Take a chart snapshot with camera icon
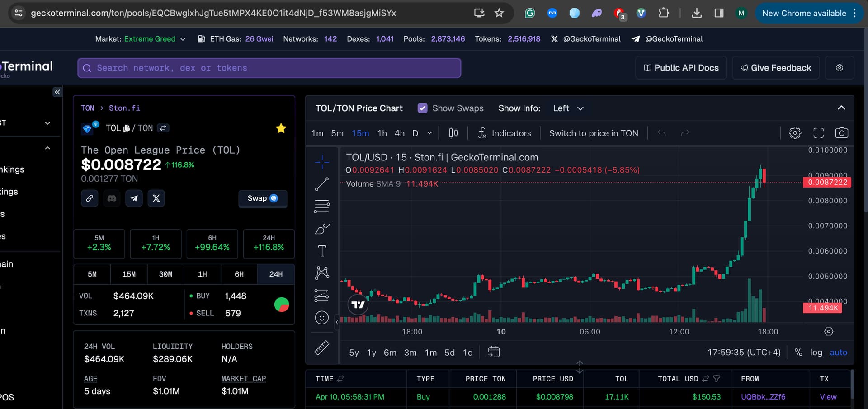This screenshot has width=868, height=409. tap(841, 133)
